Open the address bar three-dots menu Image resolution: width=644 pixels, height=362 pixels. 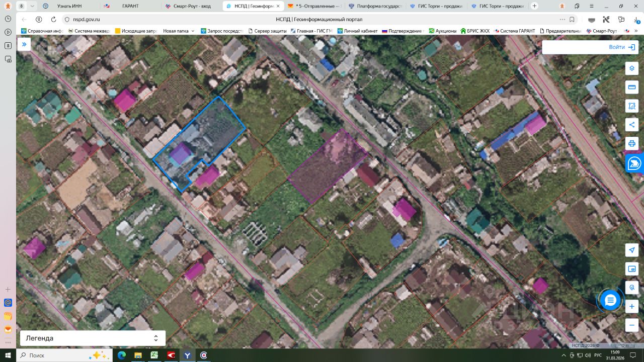pos(562,19)
